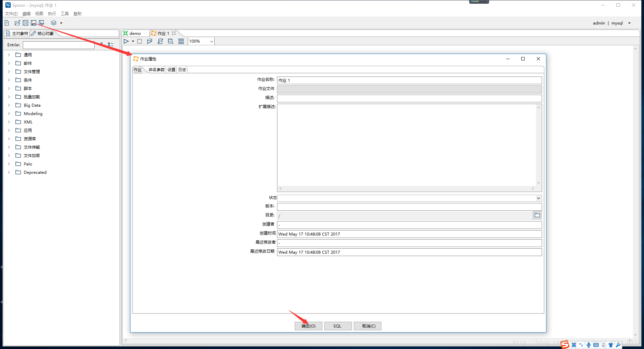The width and height of the screenshot is (644, 349).
Task: Expand the 条件 folder
Action: point(9,80)
